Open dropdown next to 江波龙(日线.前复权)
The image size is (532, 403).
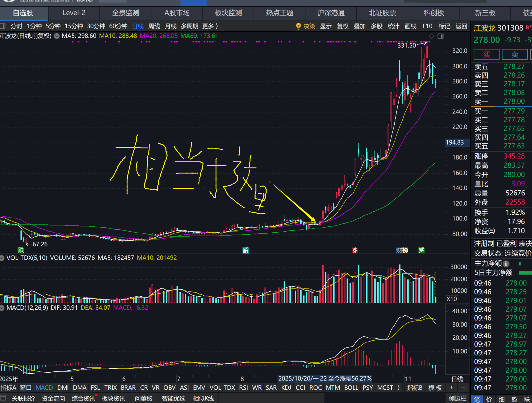tap(57, 36)
